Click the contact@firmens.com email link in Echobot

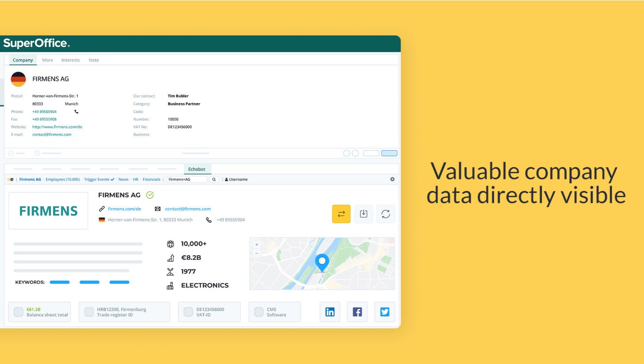(x=188, y=209)
